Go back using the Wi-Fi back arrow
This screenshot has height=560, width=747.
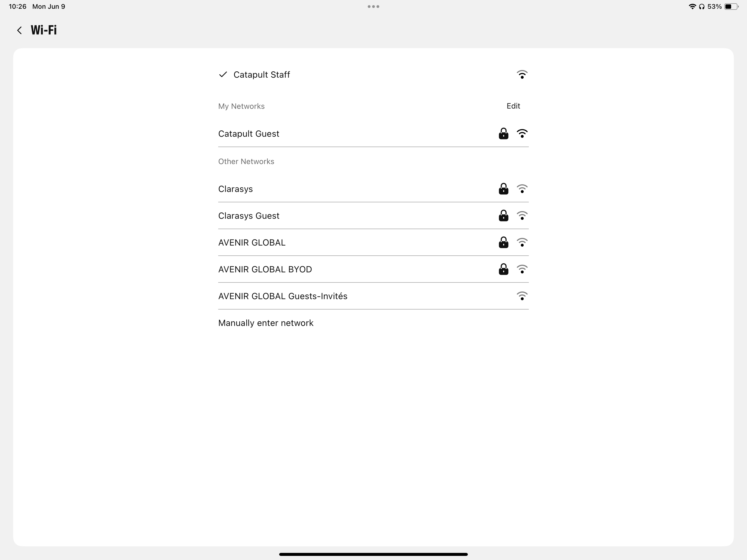click(20, 30)
